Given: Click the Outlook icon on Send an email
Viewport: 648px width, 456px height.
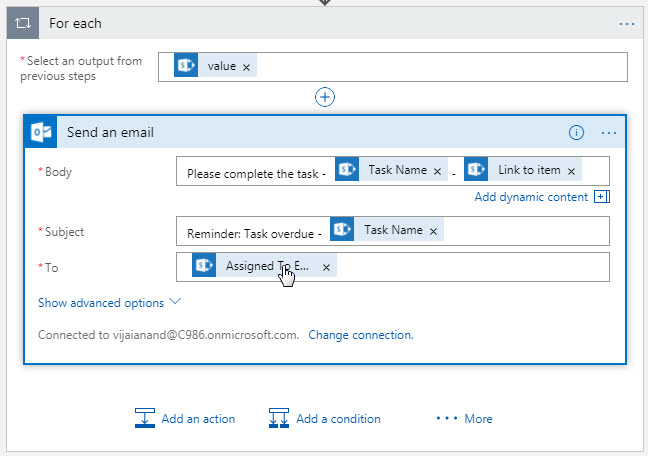Looking at the screenshot, I should (x=42, y=132).
